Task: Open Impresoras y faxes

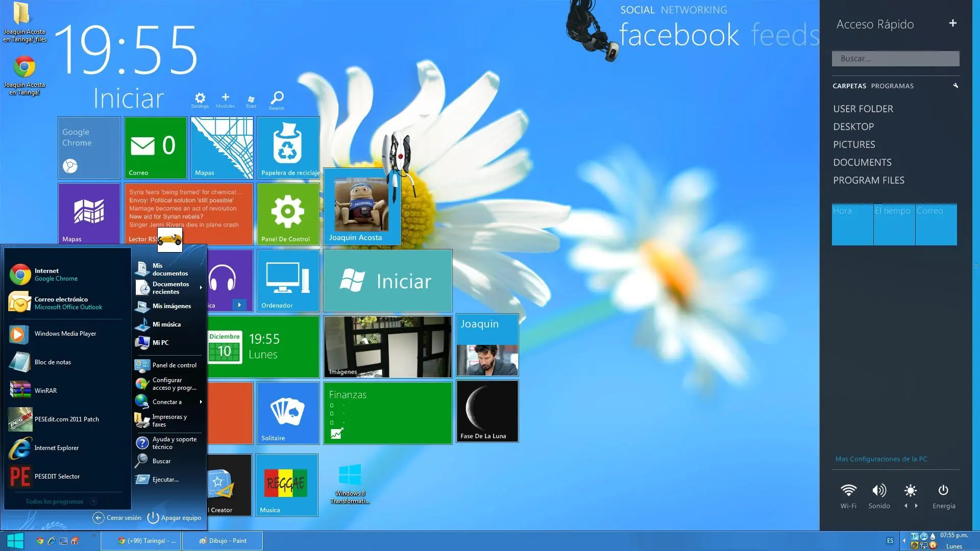Action: pos(168,420)
